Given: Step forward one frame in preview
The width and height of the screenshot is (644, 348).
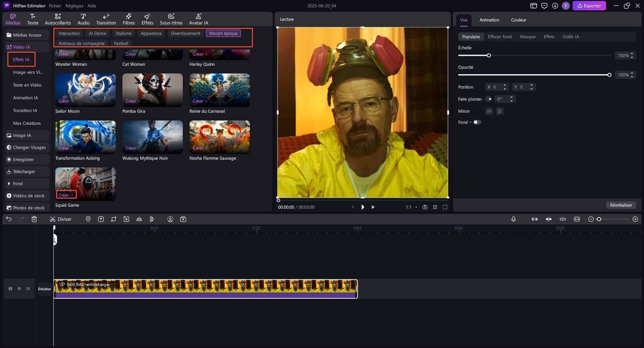Looking at the screenshot, I should coord(373,207).
